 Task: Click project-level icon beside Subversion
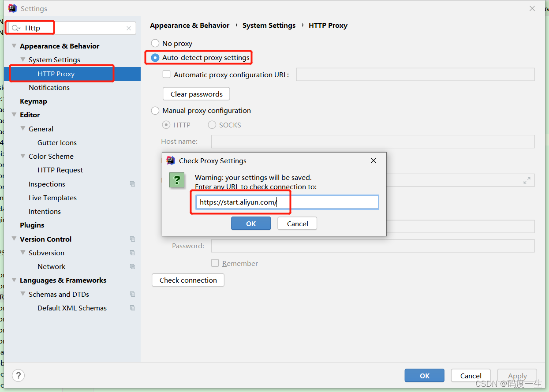132,253
